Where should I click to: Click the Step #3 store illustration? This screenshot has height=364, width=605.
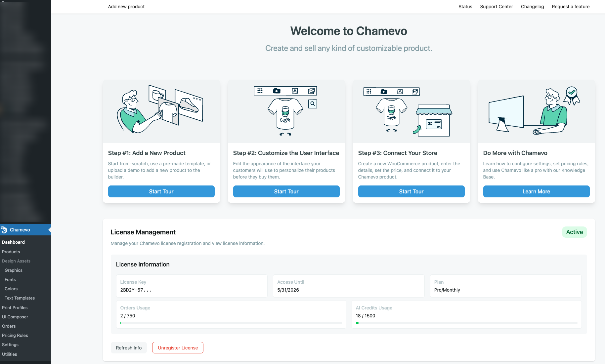pos(411,111)
